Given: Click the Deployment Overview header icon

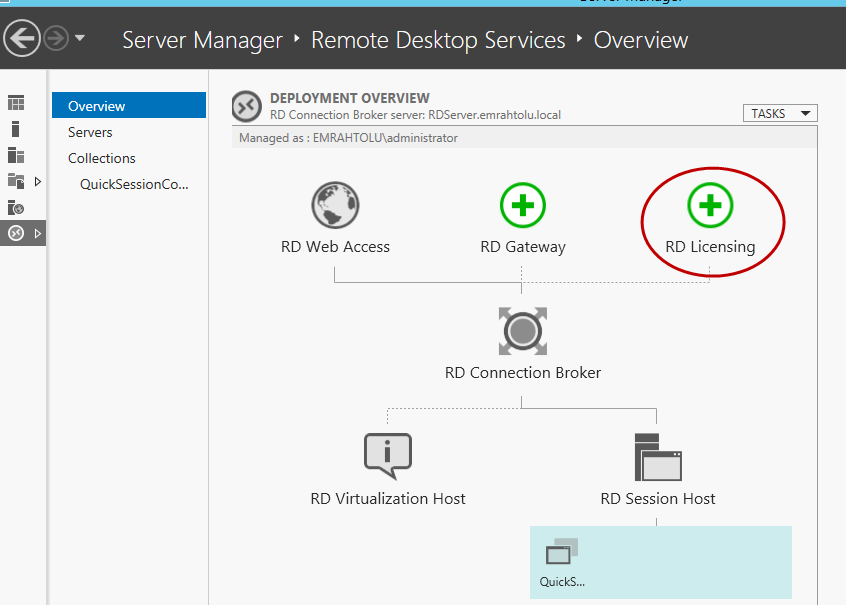Looking at the screenshot, I should click(247, 106).
